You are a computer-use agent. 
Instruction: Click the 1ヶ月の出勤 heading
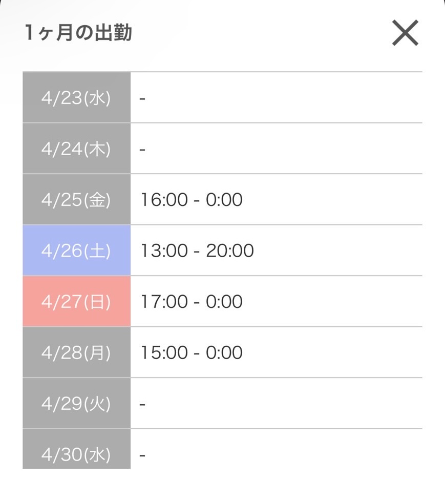point(79,33)
